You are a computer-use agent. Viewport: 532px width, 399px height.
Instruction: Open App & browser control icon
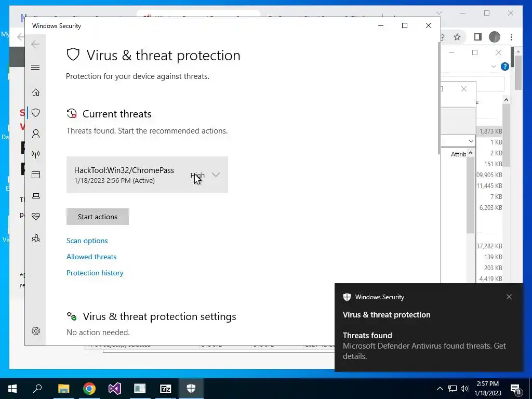[36, 175]
